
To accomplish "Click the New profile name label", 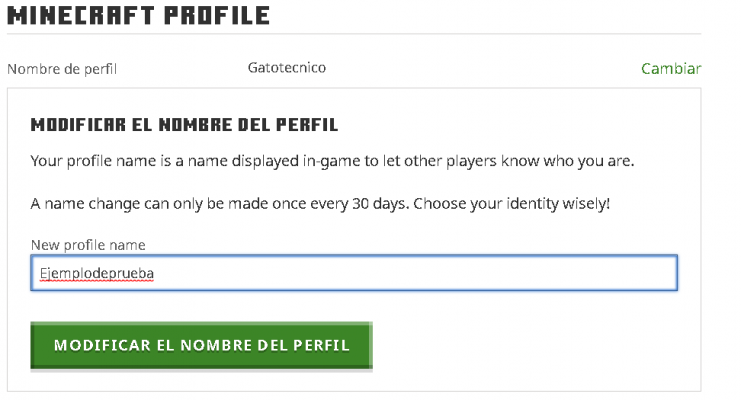I will [88, 245].
